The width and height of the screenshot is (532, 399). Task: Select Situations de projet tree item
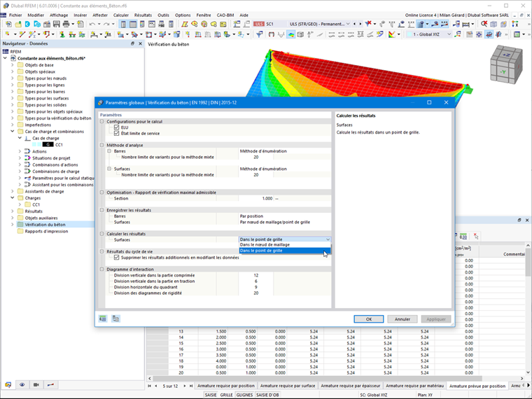click(x=51, y=158)
